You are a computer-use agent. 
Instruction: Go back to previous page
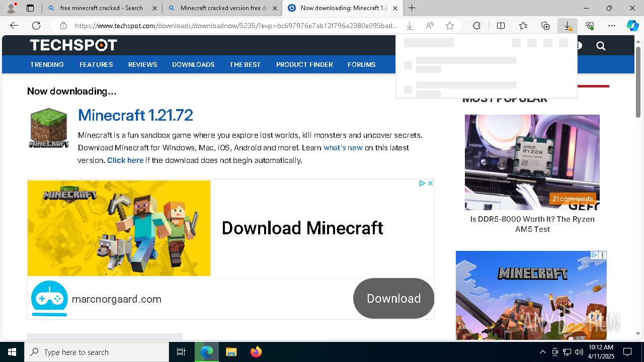pos(14,26)
